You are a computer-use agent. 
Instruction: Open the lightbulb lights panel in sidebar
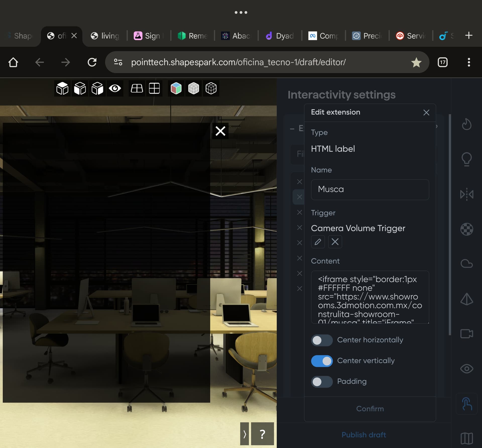click(466, 159)
